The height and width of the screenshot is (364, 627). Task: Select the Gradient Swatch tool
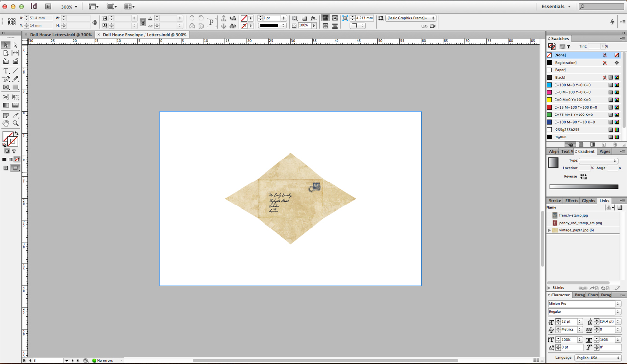(6, 105)
